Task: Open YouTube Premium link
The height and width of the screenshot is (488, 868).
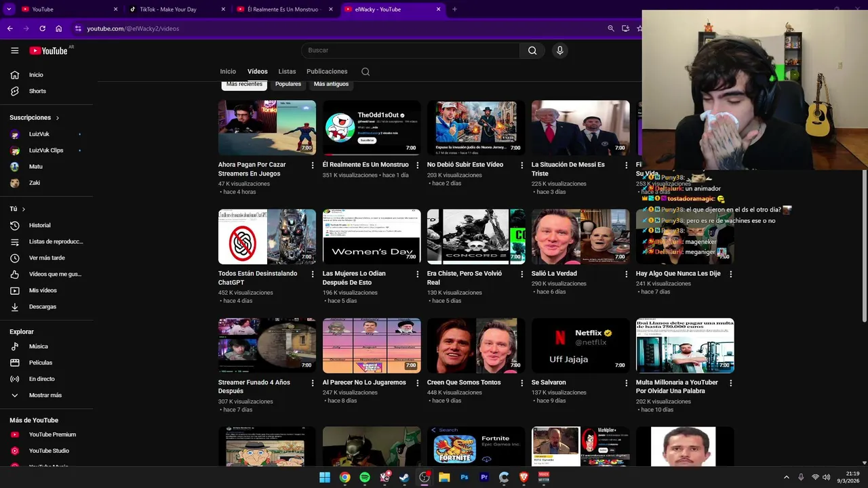Action: 47,434
